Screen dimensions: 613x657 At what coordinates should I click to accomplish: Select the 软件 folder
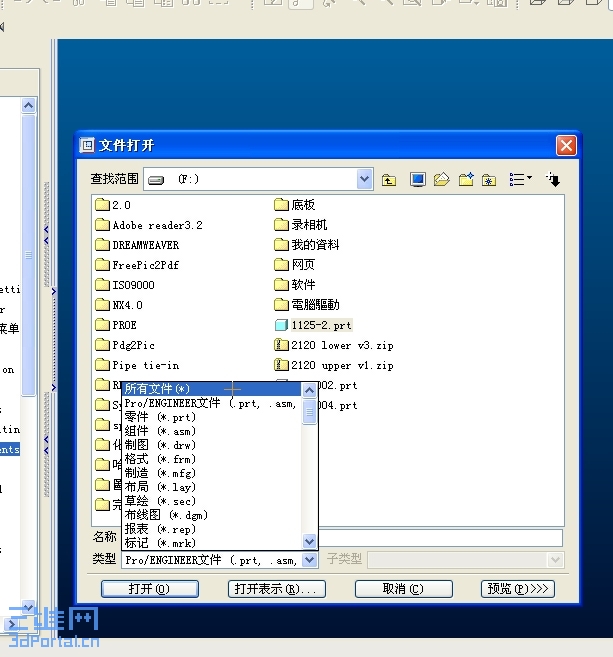(x=295, y=285)
